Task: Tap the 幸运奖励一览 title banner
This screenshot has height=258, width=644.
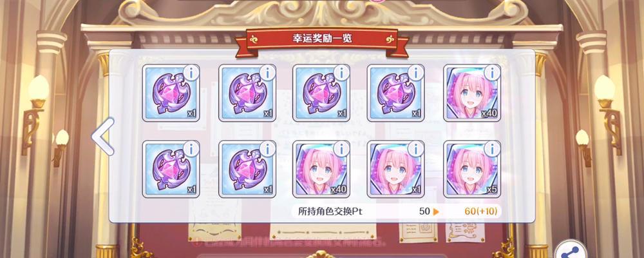Action: 322,39
